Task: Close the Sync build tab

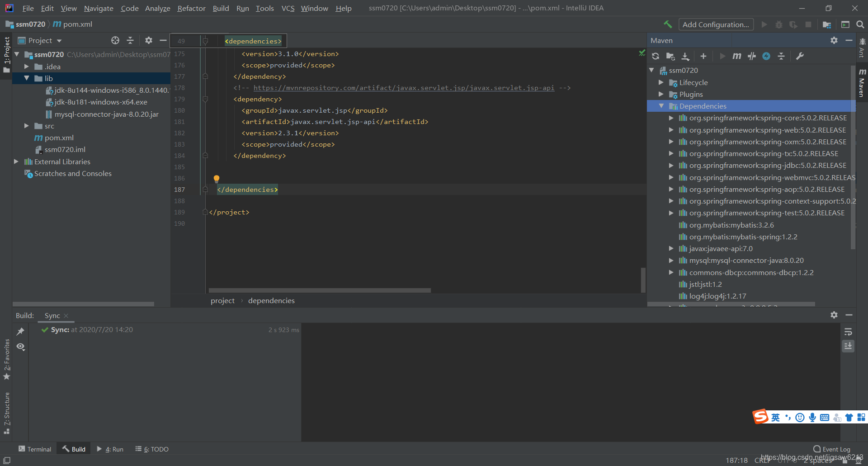Action: click(x=66, y=316)
